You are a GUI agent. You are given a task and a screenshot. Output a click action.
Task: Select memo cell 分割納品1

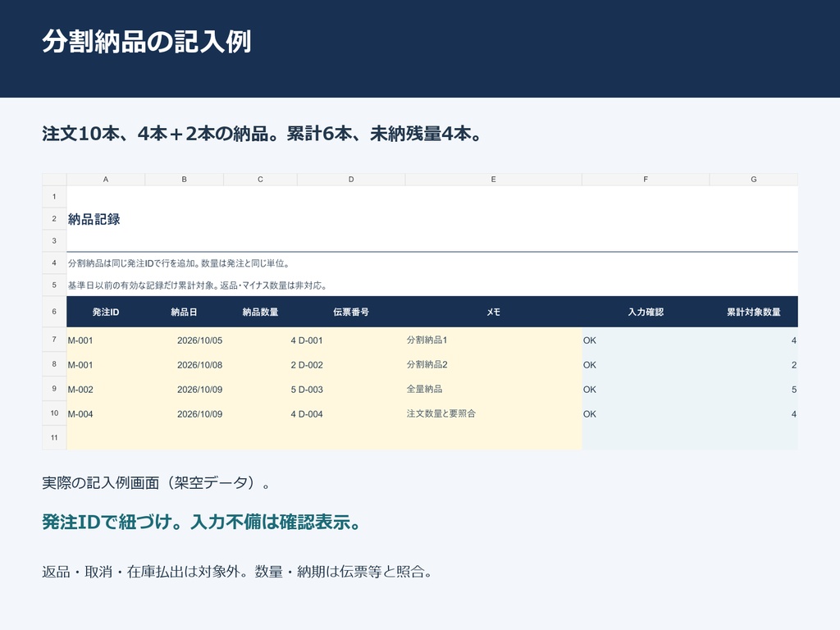[x=493, y=340]
